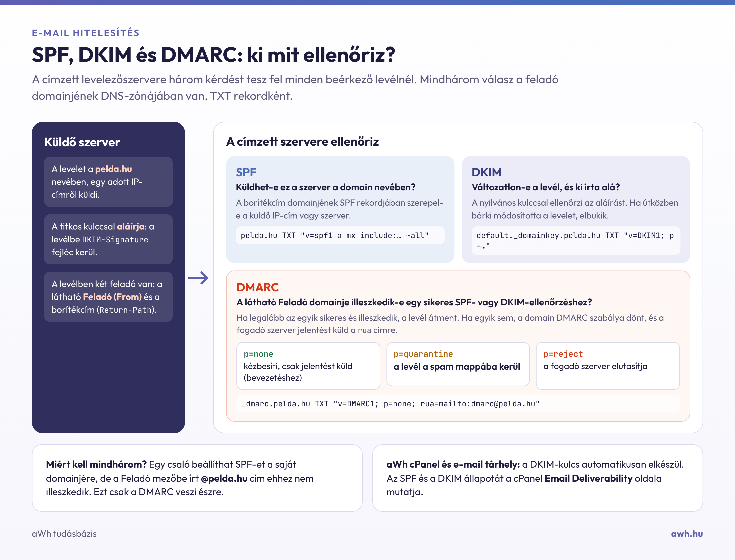Screen dimensions: 735x560
Task: Click the '_dmarc.pelda.hu TXT' record code line
Action: [x=458, y=404]
